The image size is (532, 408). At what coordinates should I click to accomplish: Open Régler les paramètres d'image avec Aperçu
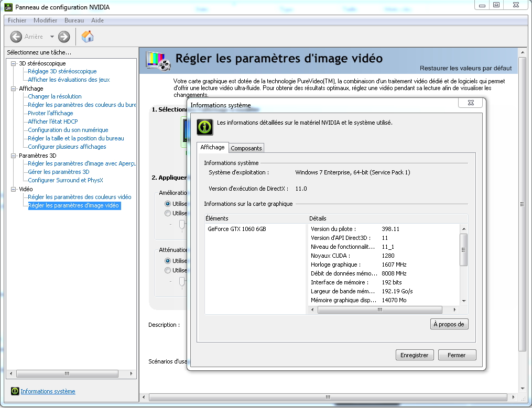pyautogui.click(x=81, y=163)
